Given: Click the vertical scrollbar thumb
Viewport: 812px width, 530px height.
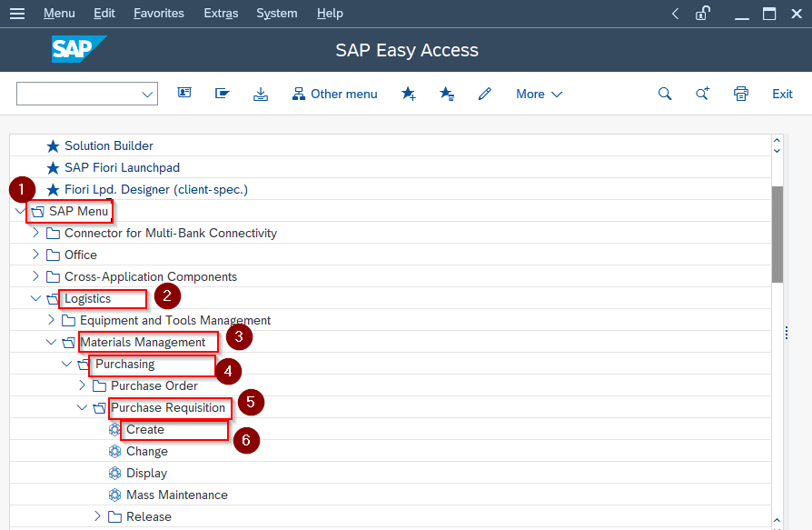Looking at the screenshot, I should coord(777,235).
